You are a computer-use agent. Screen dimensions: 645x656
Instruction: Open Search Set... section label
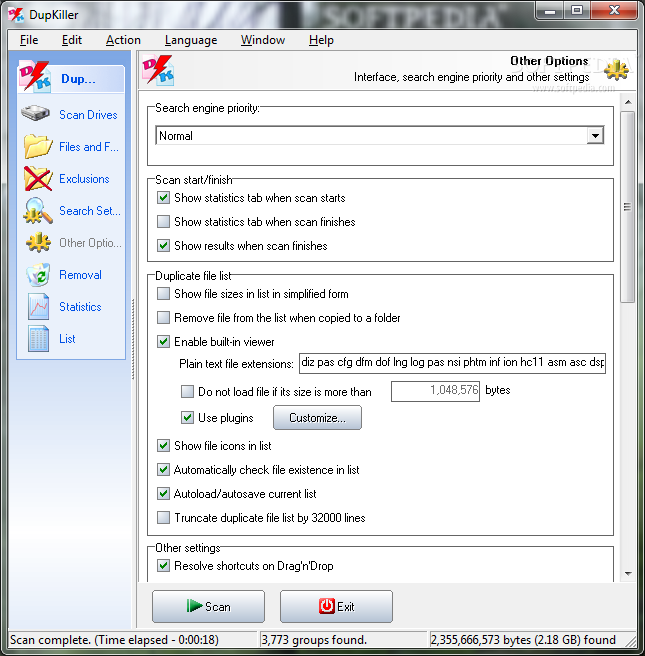pos(90,210)
